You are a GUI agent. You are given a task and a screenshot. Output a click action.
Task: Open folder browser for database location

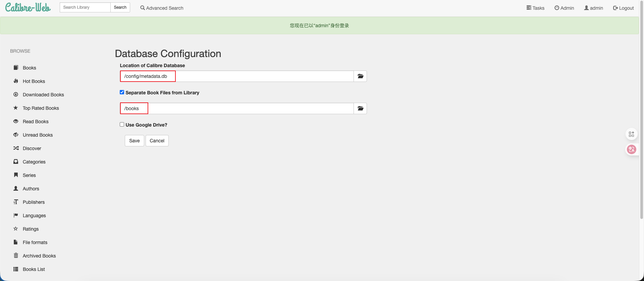[360, 76]
